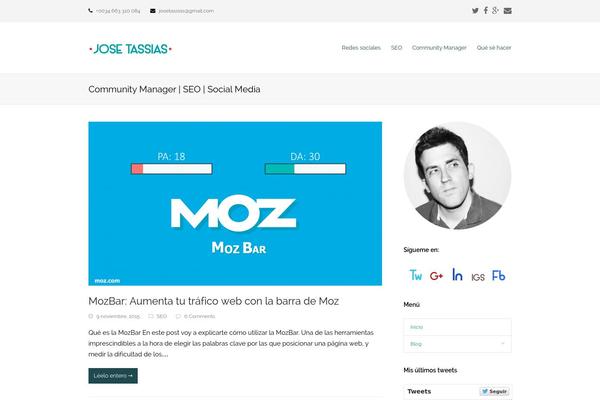Click the Léelo entero button
Viewport: 600px width, 400px height.
tap(113, 376)
